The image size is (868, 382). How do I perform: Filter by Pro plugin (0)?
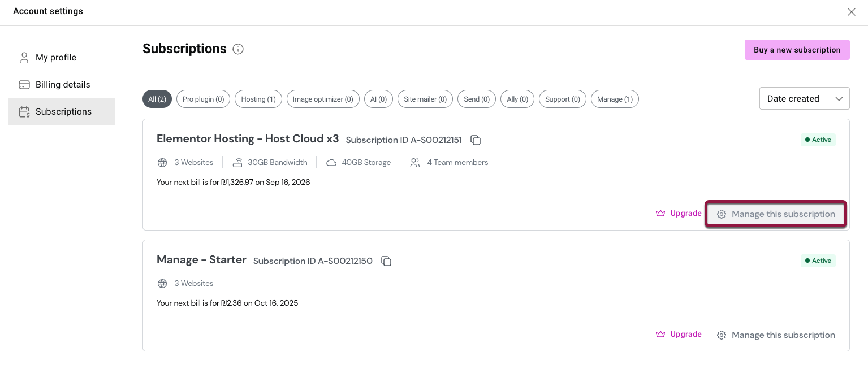click(x=203, y=99)
